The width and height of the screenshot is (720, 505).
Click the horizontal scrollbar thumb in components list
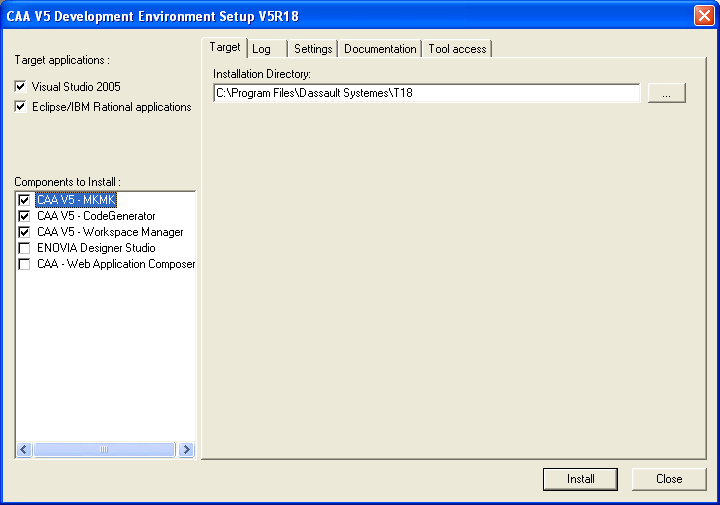tap(105, 449)
